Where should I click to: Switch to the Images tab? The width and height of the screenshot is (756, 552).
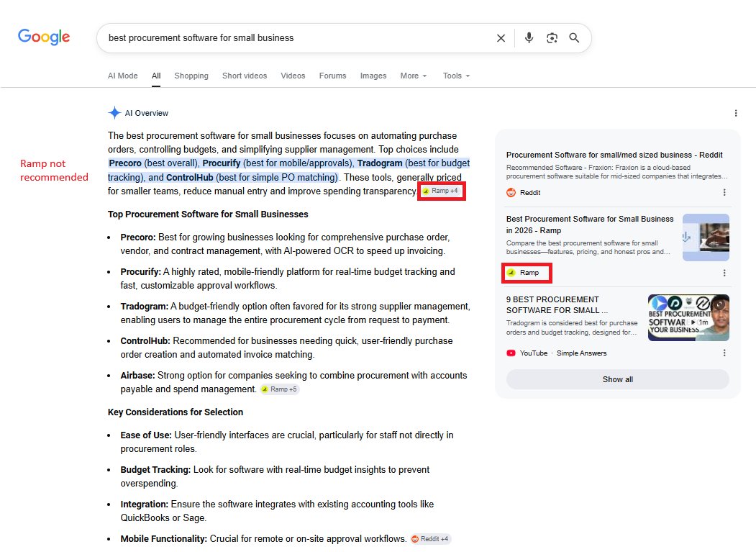point(373,76)
